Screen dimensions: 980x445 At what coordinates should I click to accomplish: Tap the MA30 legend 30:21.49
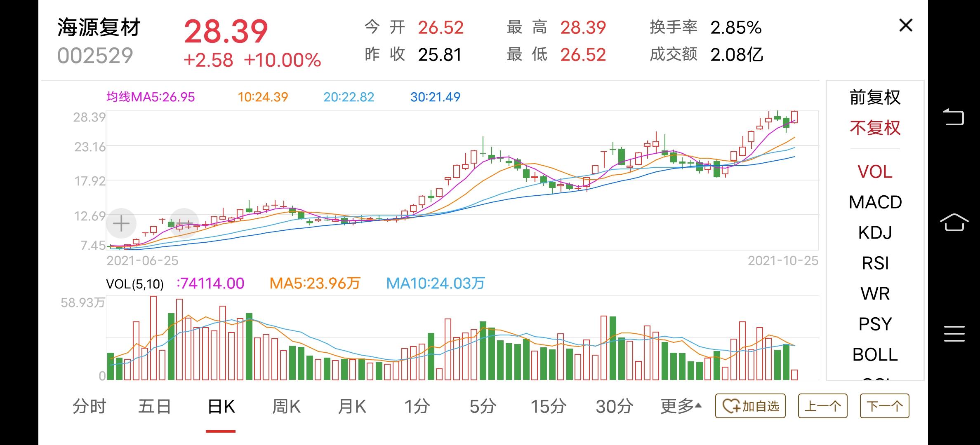[435, 97]
